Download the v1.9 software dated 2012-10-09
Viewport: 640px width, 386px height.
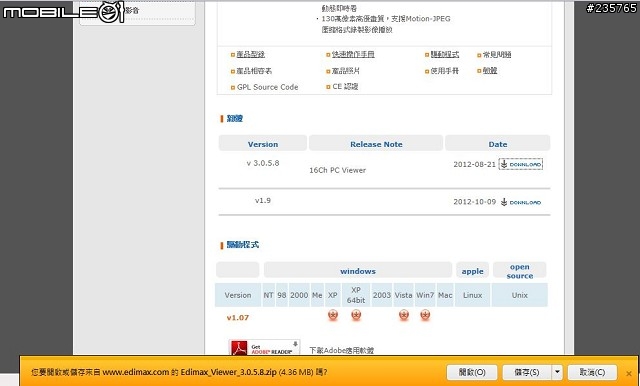tap(521, 202)
